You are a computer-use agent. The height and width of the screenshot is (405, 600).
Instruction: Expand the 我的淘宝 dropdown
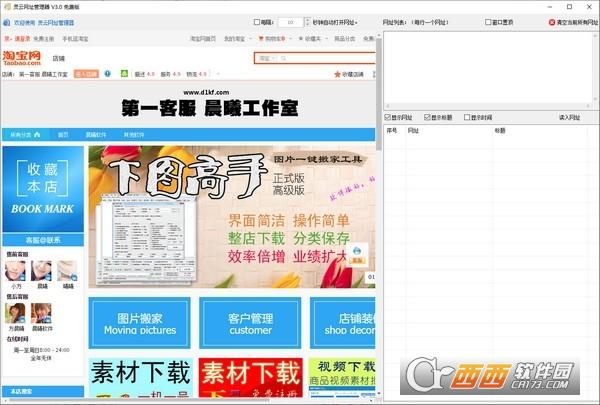pos(251,39)
